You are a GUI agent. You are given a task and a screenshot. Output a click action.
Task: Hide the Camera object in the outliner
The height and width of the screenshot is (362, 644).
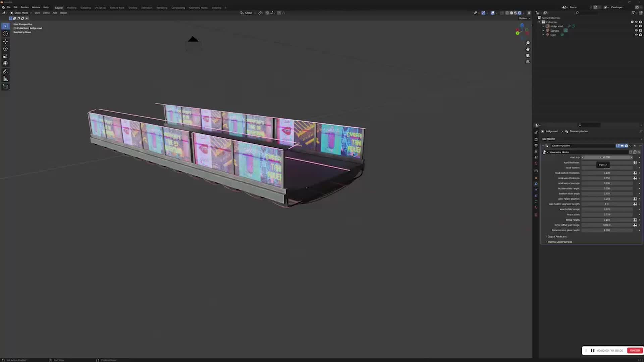(x=636, y=31)
